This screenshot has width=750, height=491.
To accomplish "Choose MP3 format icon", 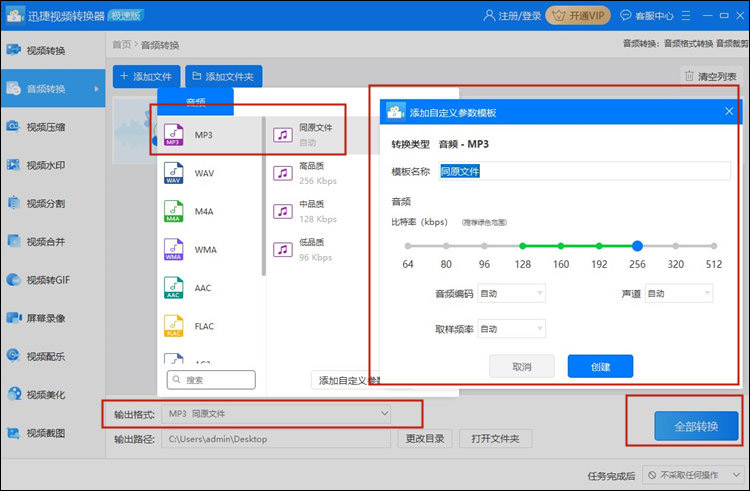I will (x=173, y=135).
